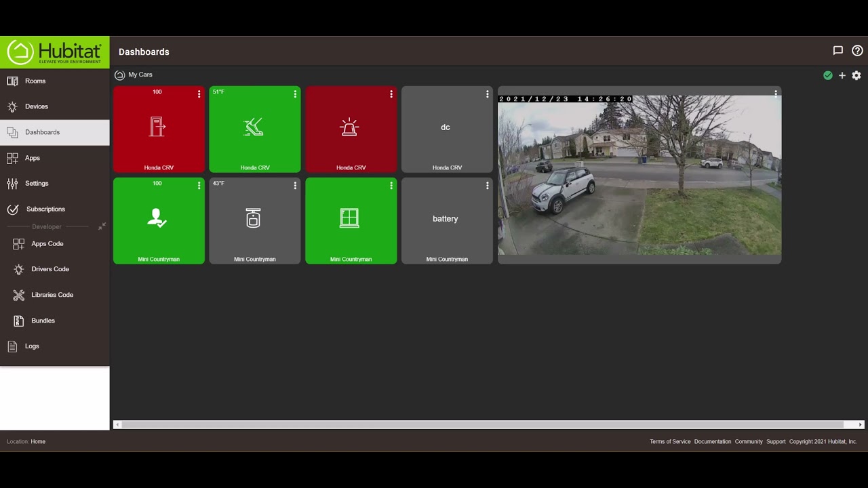Toggle Mini Countryman 43°F tile
Viewport: 868px width, 488px height.
[x=255, y=220]
